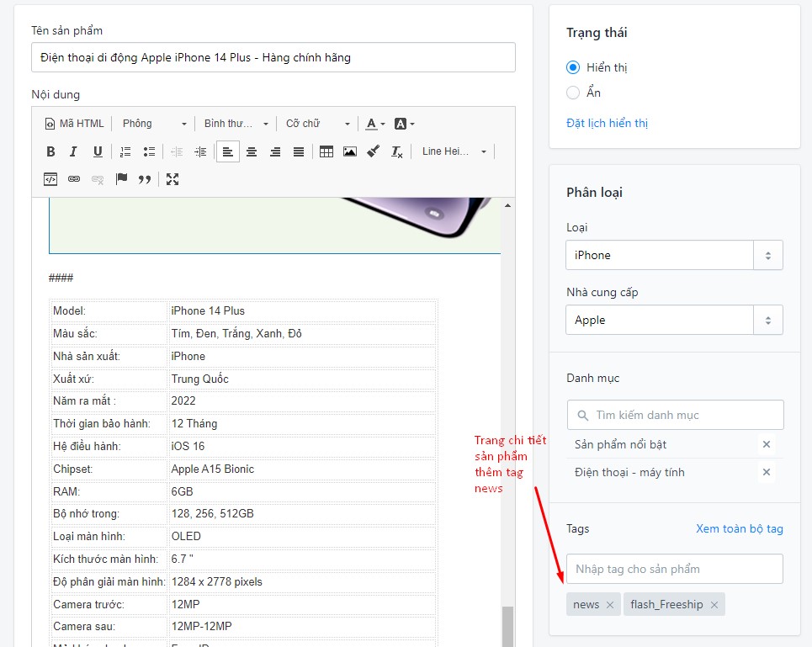Image resolution: width=812 pixels, height=647 pixels.
Task: Center align text
Action: pos(252,151)
